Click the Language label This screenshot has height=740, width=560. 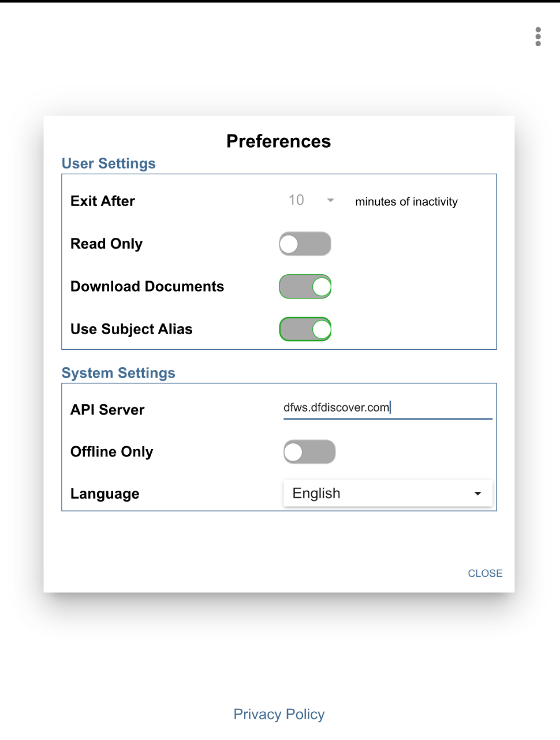tap(105, 494)
